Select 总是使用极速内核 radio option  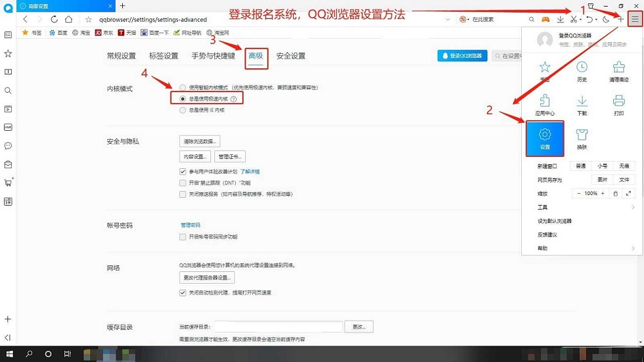(x=183, y=99)
